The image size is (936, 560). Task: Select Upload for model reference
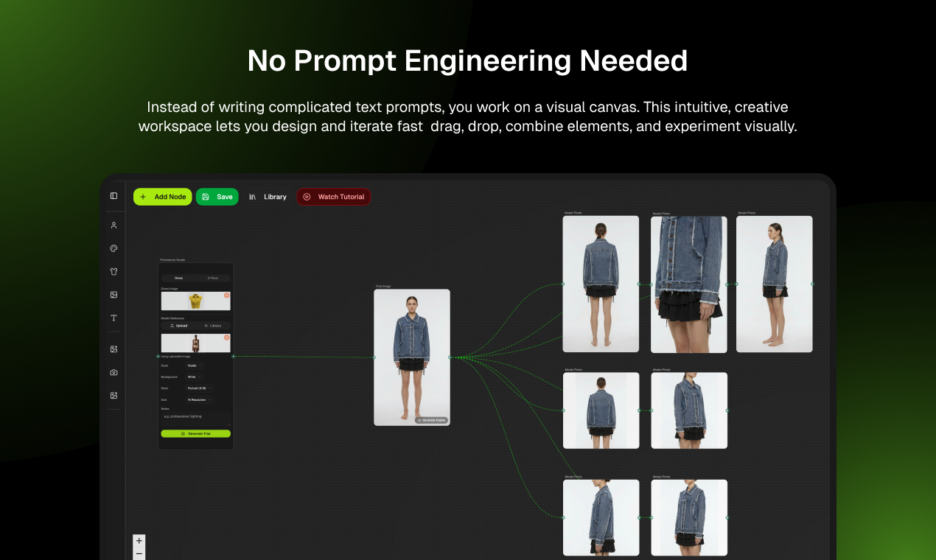pos(179,325)
